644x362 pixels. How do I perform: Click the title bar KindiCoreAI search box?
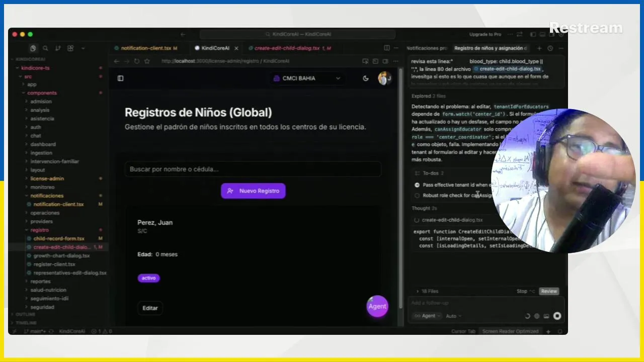click(297, 34)
